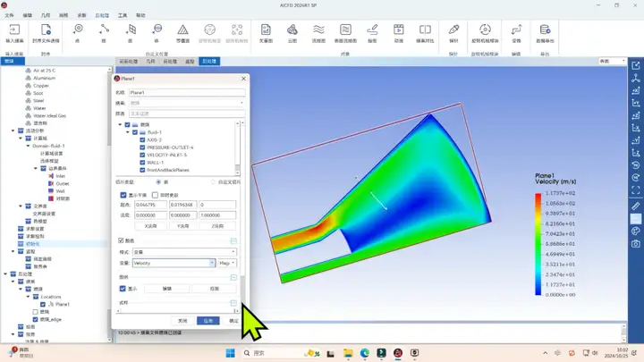This screenshot has width=644, height=362.
Task: Select the point (点) location tool
Action: [78, 33]
